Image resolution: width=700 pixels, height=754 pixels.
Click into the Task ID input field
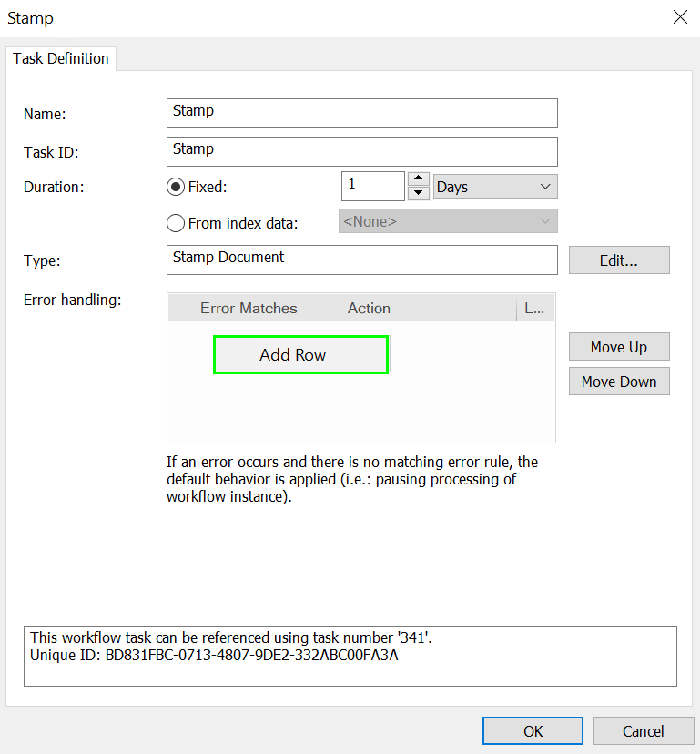click(x=362, y=151)
